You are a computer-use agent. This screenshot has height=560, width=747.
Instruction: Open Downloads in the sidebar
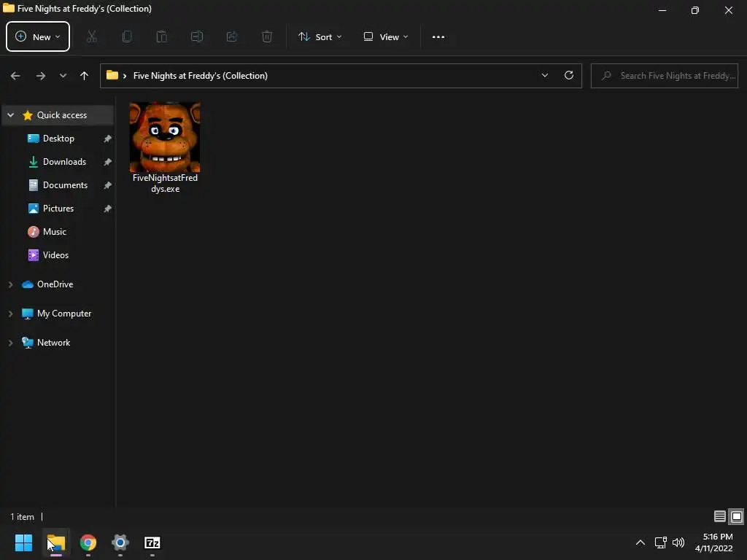(x=64, y=161)
